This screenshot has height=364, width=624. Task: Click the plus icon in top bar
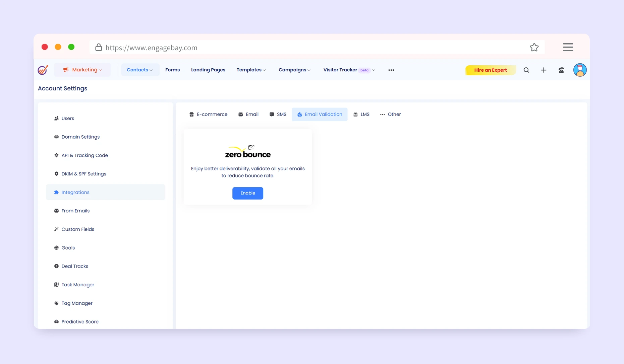(544, 70)
